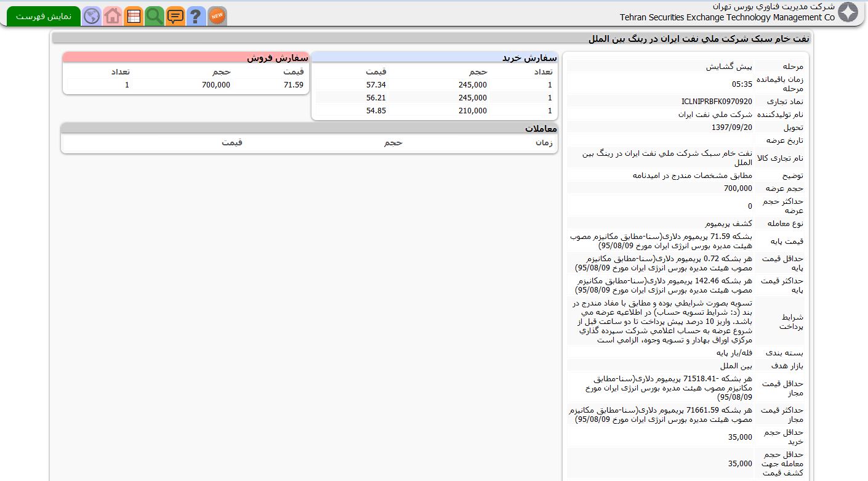
Task: Click the Tehran Securities Exchange logo
Action: 848,12
